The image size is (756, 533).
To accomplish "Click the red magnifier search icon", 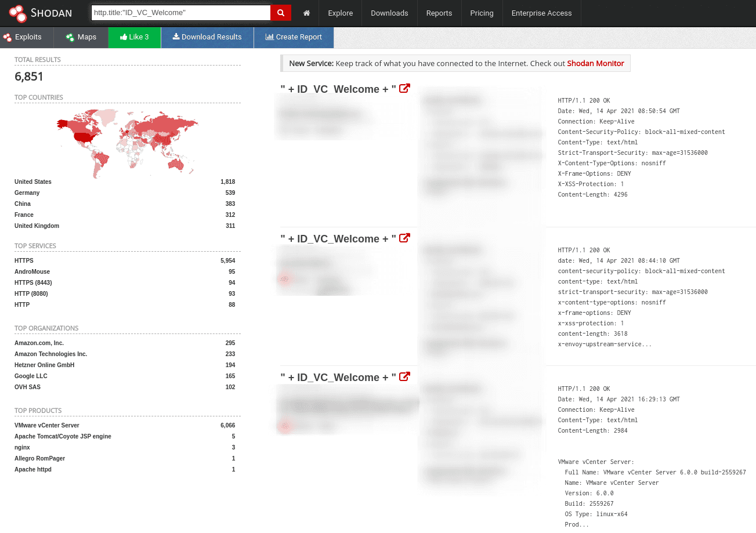I will 280,12.
